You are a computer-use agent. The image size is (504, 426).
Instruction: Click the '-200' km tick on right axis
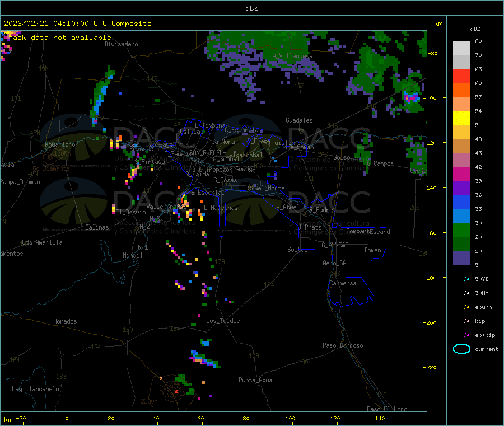[x=430, y=322]
